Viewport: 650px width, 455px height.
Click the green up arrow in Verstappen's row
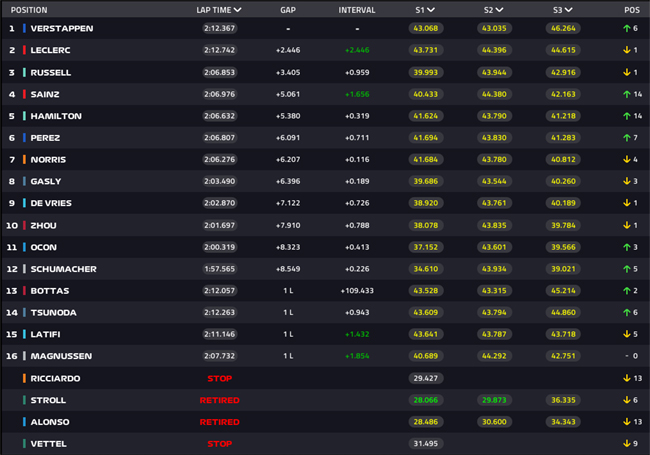(622, 28)
